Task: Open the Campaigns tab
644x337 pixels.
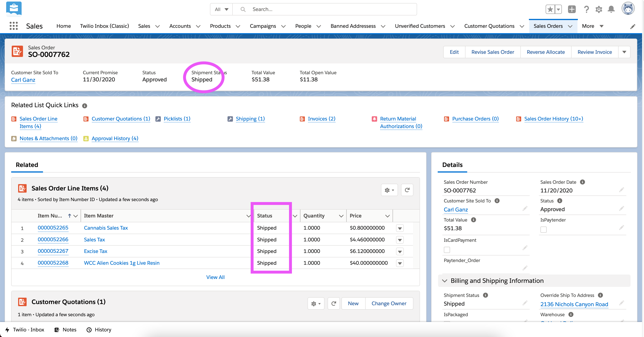Action: tap(263, 26)
